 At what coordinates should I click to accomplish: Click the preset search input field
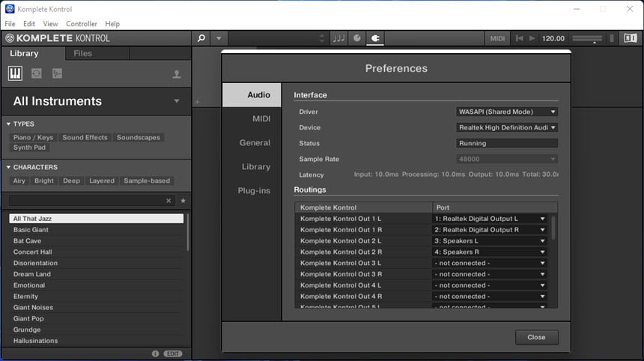[x=86, y=201]
